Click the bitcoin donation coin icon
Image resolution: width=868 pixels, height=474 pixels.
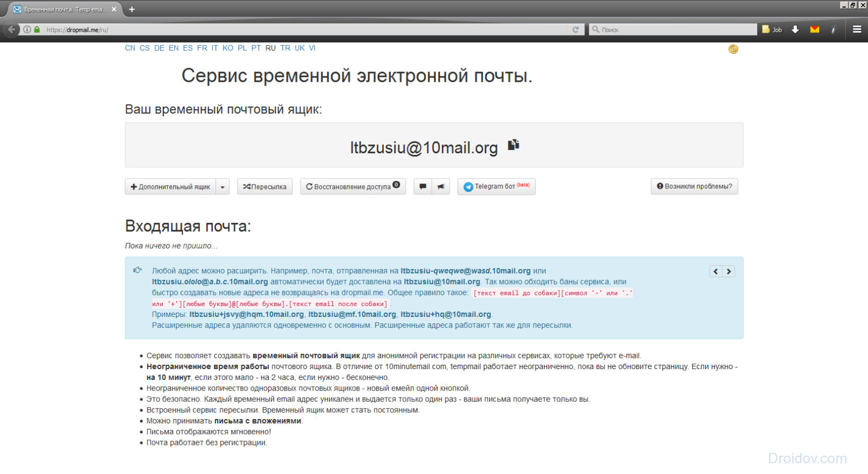click(x=733, y=49)
